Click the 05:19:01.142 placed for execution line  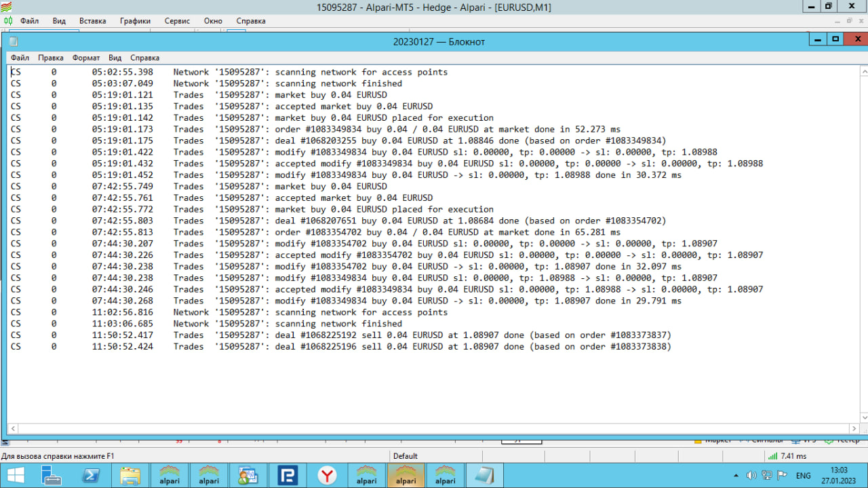click(x=252, y=117)
